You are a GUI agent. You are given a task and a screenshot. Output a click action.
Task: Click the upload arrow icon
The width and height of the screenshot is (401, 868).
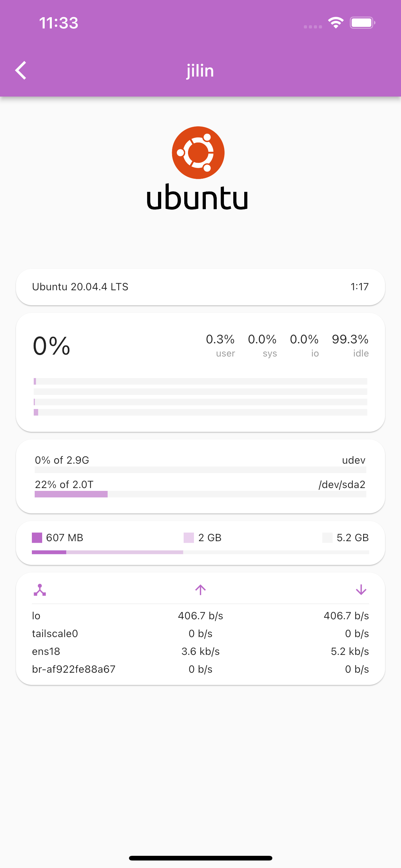200,590
